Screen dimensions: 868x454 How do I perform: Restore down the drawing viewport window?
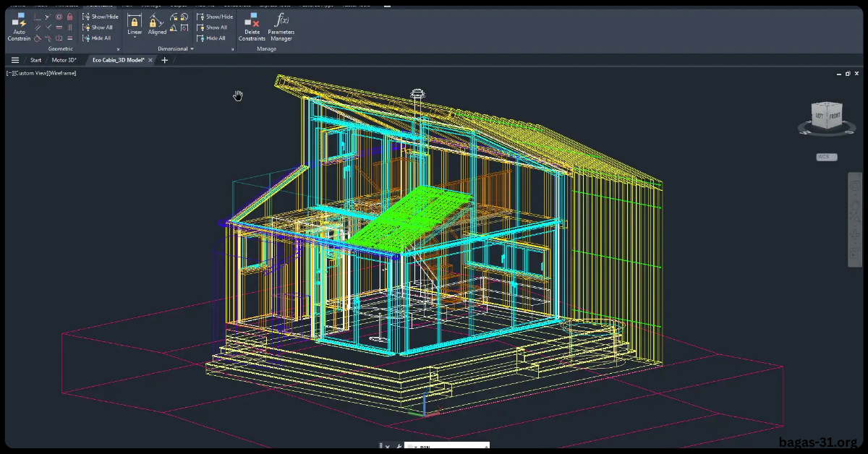[848, 74]
